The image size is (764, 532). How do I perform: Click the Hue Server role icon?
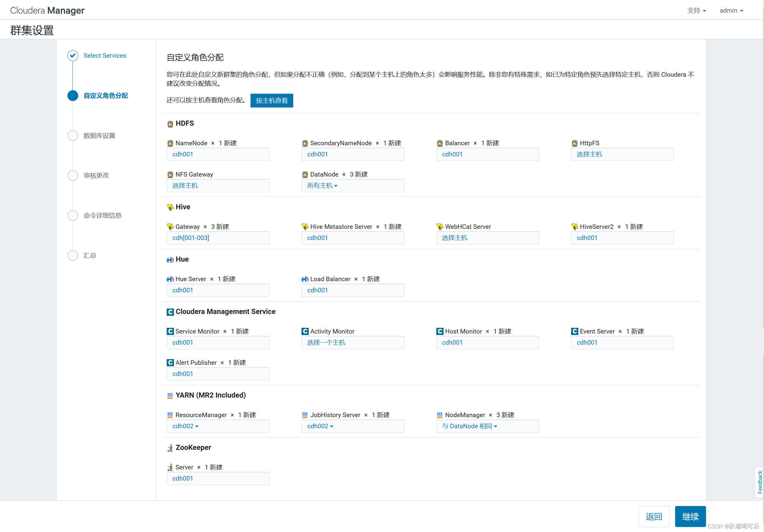click(170, 279)
